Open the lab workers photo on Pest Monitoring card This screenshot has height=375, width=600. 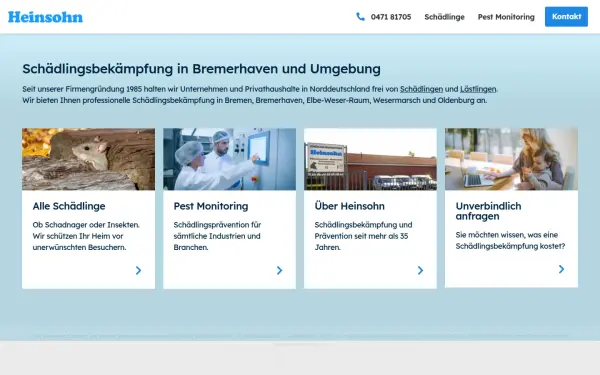pyautogui.click(x=230, y=159)
